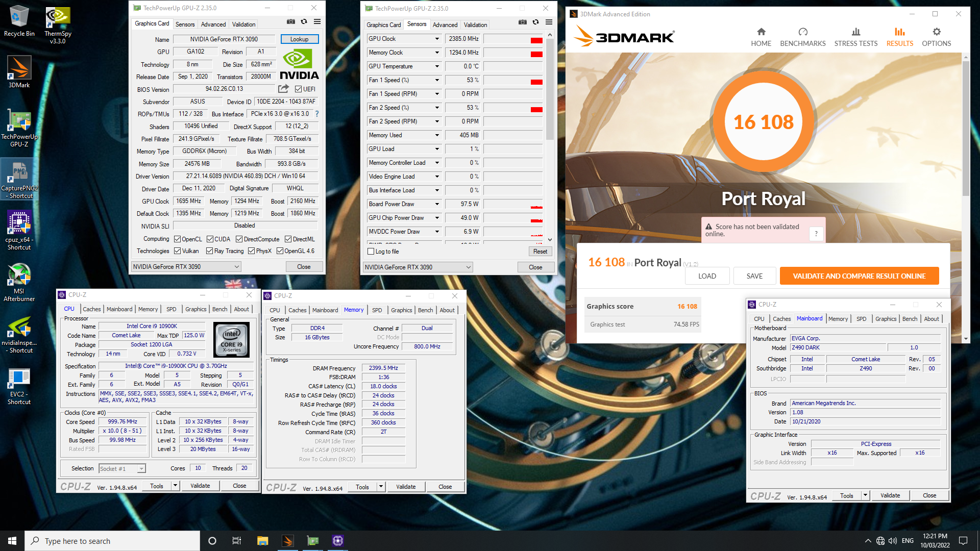The image size is (980, 551).
Task: Switch to Advanced tab in GPU-Z Graphics Card window
Action: coord(213,24)
